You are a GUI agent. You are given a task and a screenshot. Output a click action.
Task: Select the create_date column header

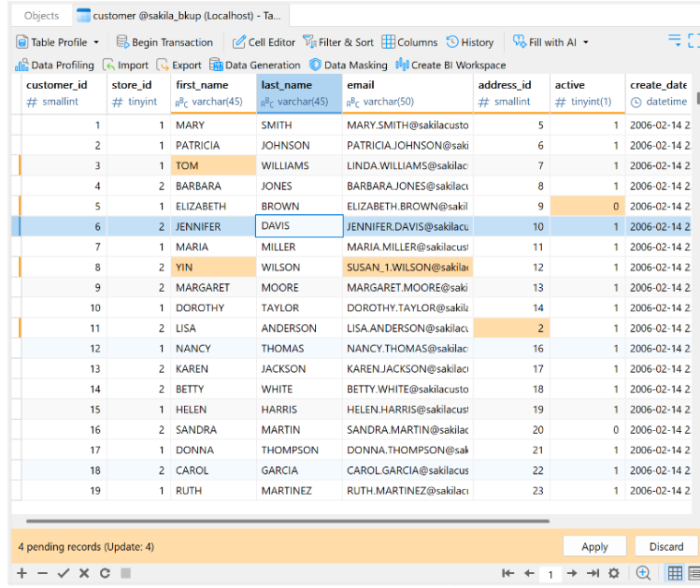tap(659, 93)
